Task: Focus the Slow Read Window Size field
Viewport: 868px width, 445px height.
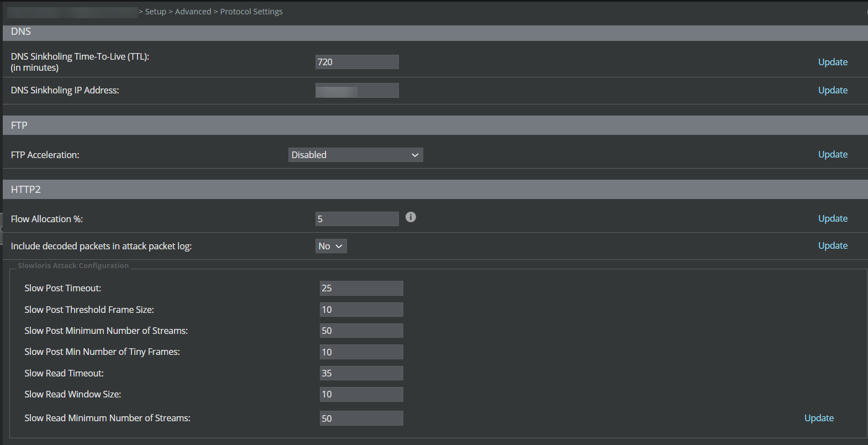Action: click(x=361, y=394)
